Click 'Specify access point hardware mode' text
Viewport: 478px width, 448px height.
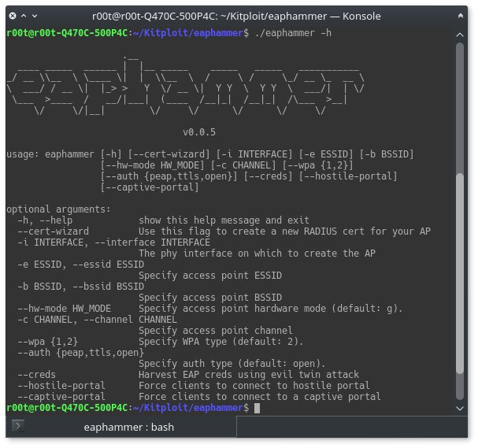pos(232,308)
